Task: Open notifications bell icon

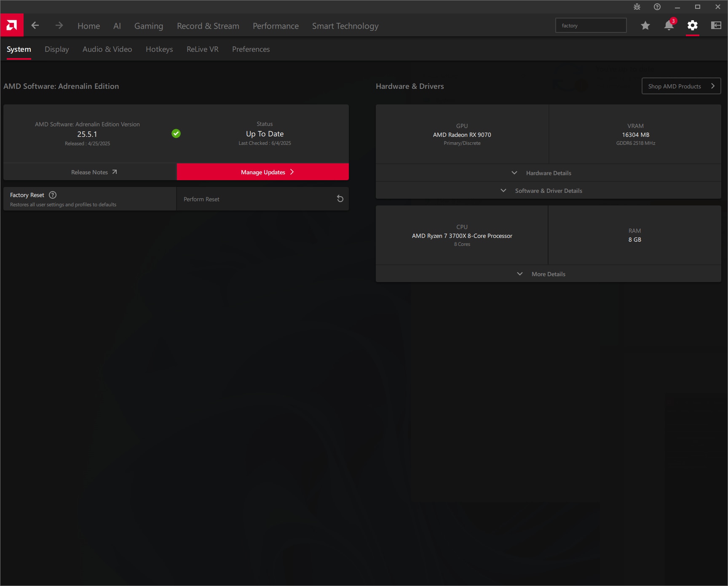Action: (x=669, y=25)
